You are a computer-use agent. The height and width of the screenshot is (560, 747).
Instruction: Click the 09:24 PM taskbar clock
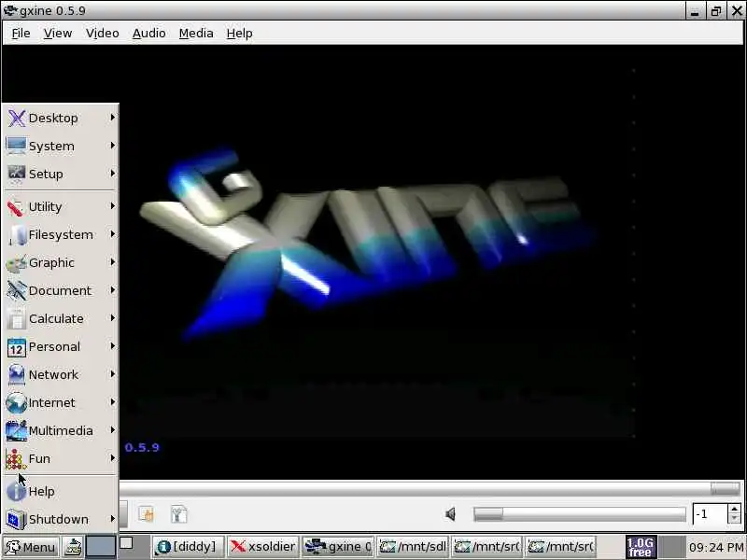pos(716,548)
